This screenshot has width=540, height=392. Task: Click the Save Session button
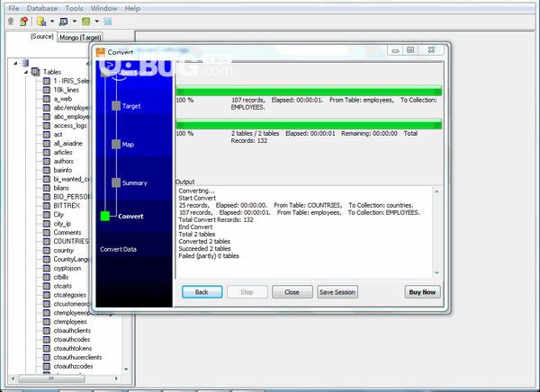[x=337, y=292]
